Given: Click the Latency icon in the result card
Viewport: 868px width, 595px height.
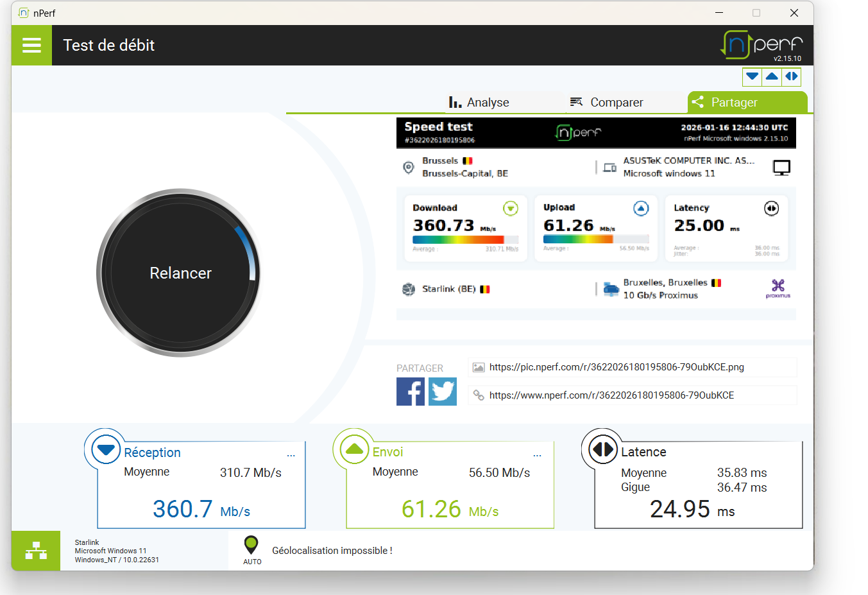Looking at the screenshot, I should [772, 208].
